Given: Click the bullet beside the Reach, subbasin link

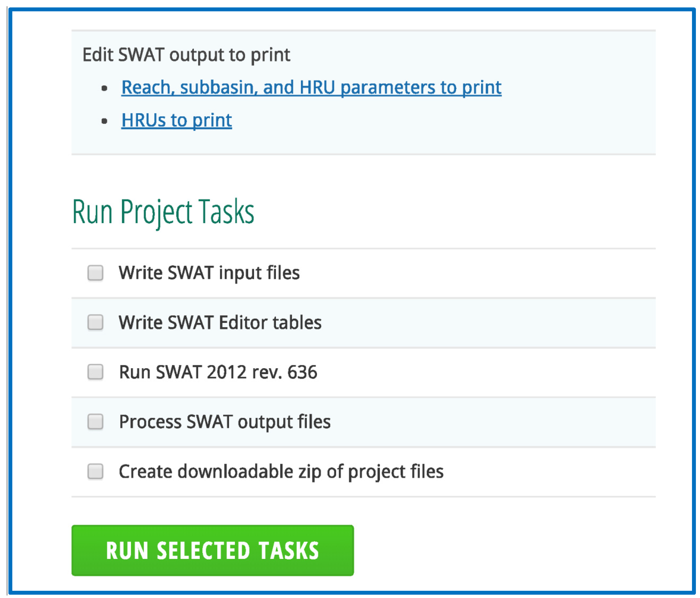Looking at the screenshot, I should click(x=104, y=88).
